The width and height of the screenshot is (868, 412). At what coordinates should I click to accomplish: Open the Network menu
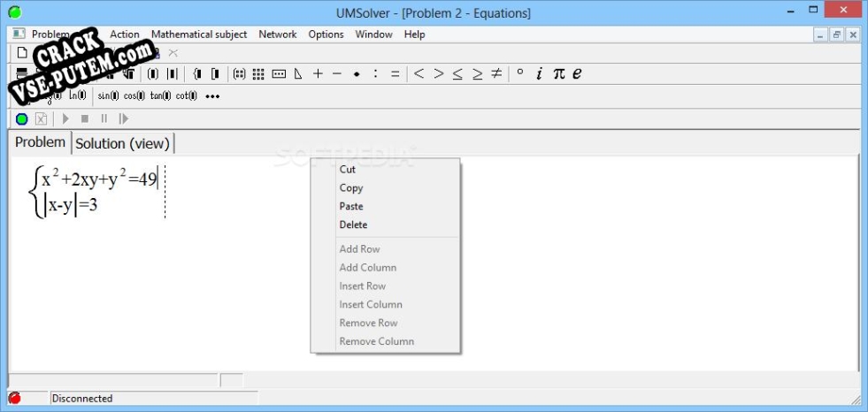tap(278, 34)
